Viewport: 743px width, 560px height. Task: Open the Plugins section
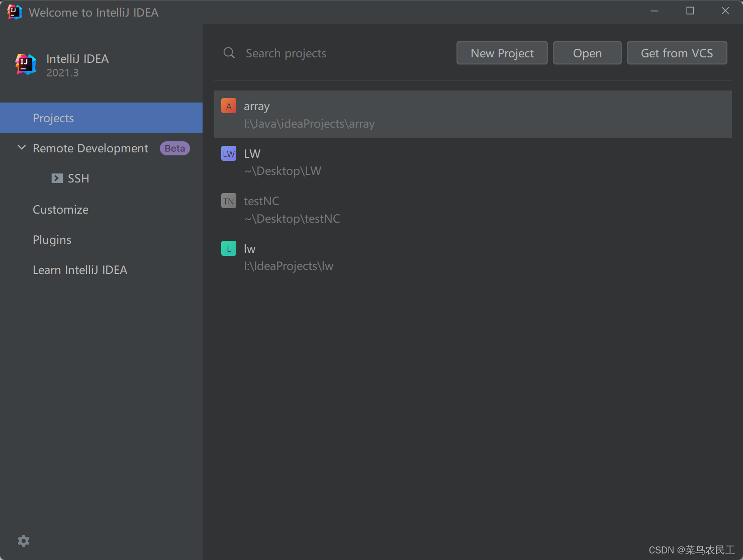click(x=52, y=240)
